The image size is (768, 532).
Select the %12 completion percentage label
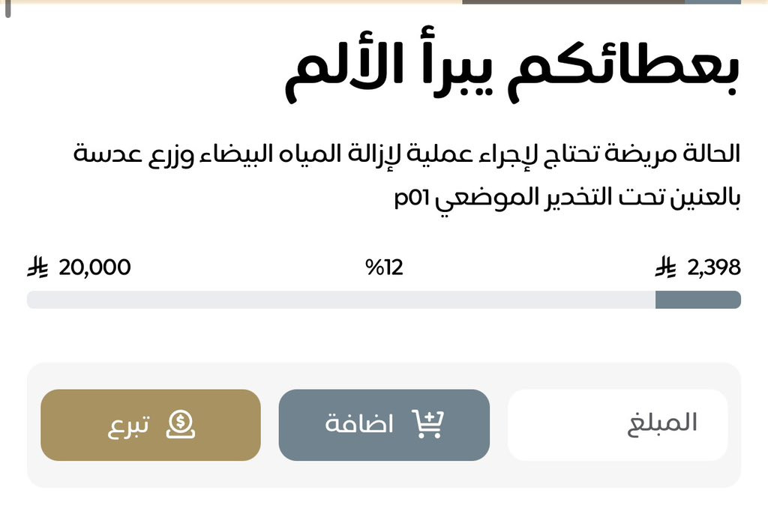coord(384,267)
